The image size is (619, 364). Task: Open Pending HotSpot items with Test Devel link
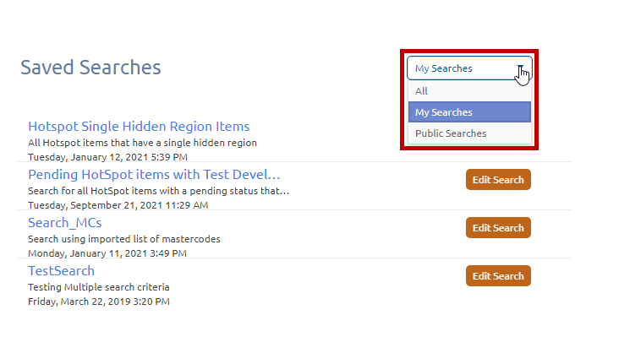[x=154, y=175]
